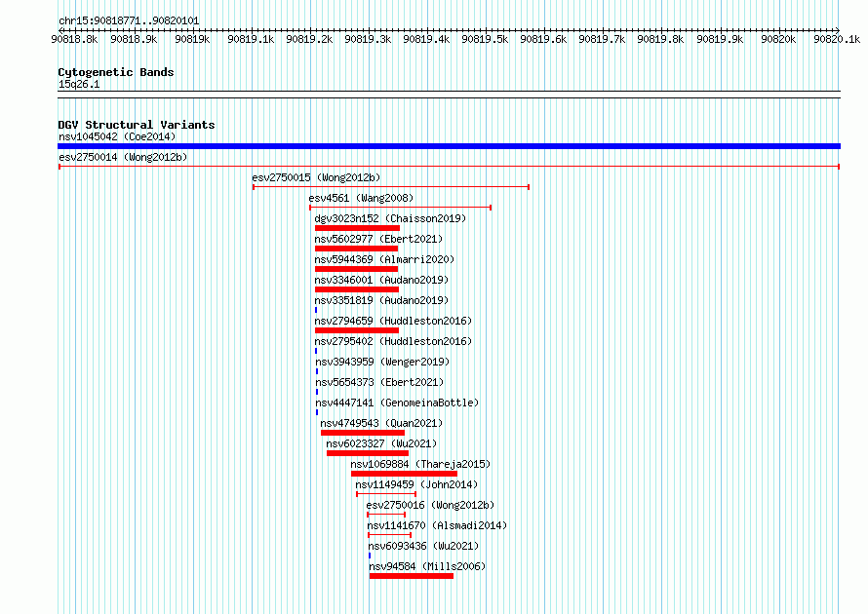Click the 90819.3k ruler tick label

368,39
